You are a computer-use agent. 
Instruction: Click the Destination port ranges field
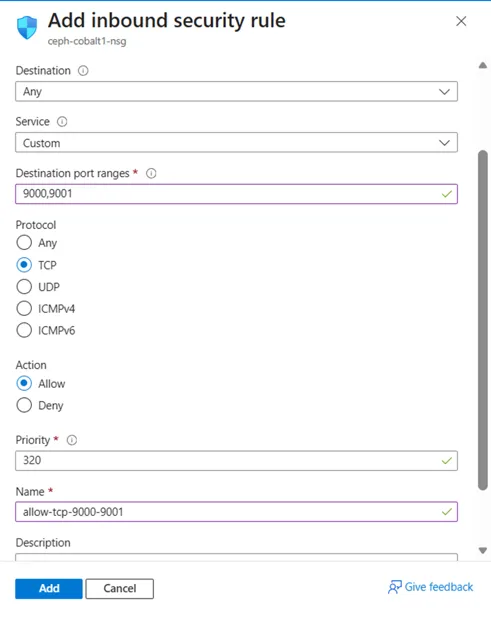236,194
